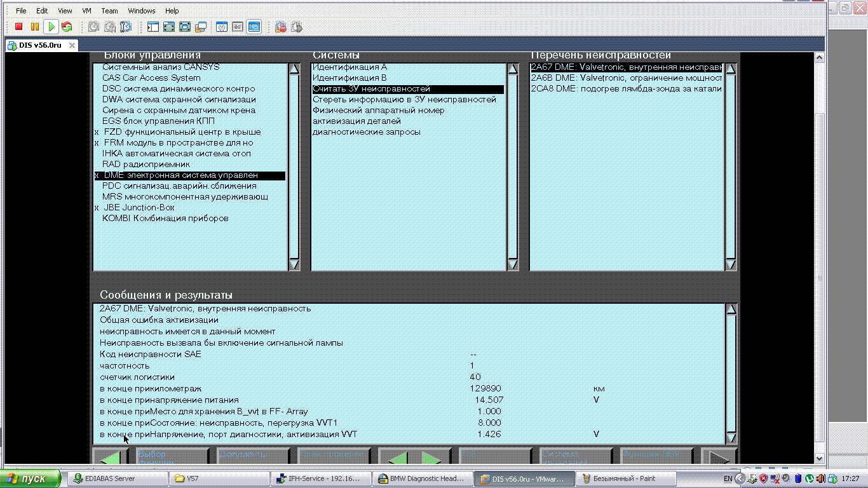Take a VM snapshot using clock icon
Image resolution: width=868 pixels, height=488 pixels.
pos(93,27)
